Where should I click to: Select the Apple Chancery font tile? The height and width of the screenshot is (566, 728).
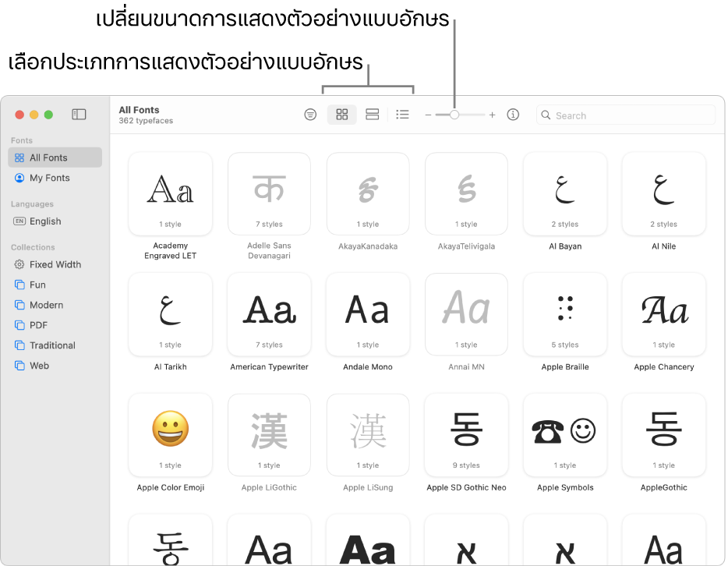[x=664, y=315]
